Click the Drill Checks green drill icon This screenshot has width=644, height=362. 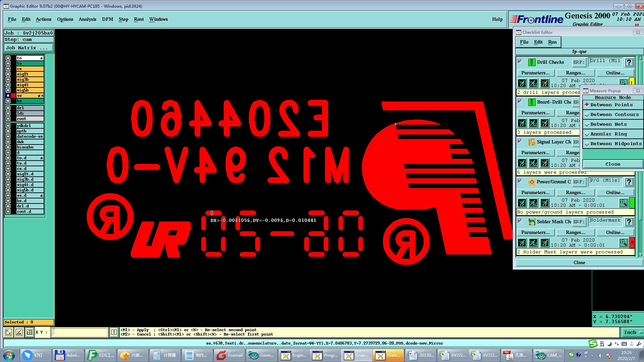(x=532, y=62)
